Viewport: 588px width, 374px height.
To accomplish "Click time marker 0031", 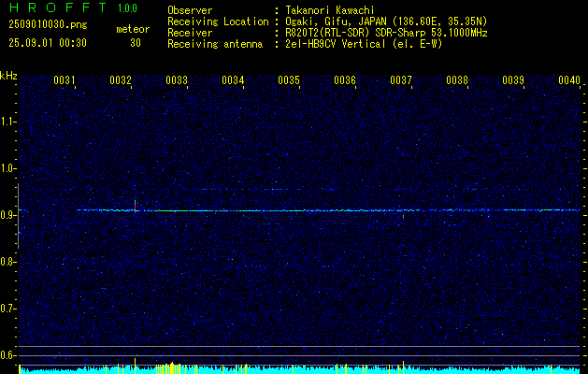I will pyautogui.click(x=65, y=80).
